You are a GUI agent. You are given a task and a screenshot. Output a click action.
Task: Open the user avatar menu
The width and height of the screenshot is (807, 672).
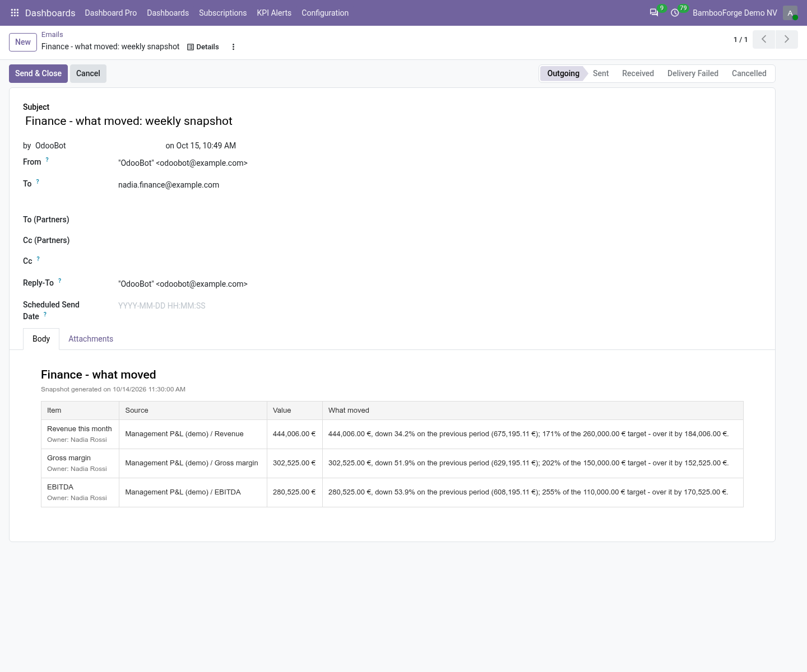click(x=790, y=13)
